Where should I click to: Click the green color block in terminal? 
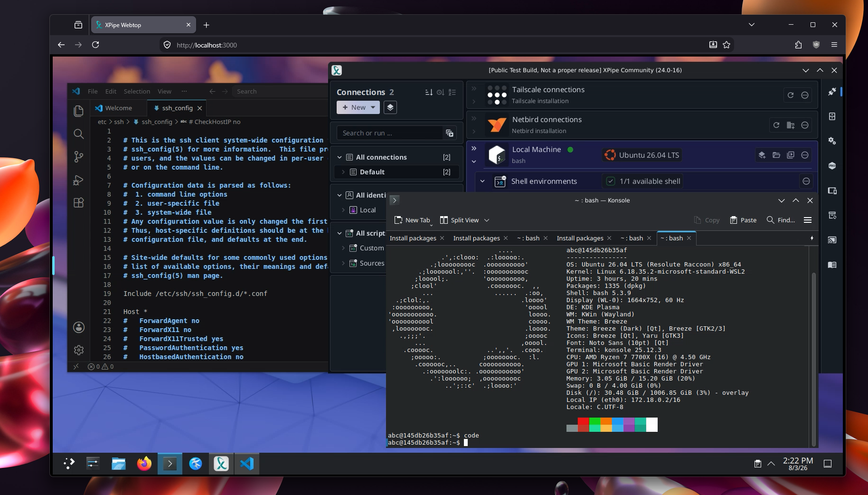coord(595,421)
